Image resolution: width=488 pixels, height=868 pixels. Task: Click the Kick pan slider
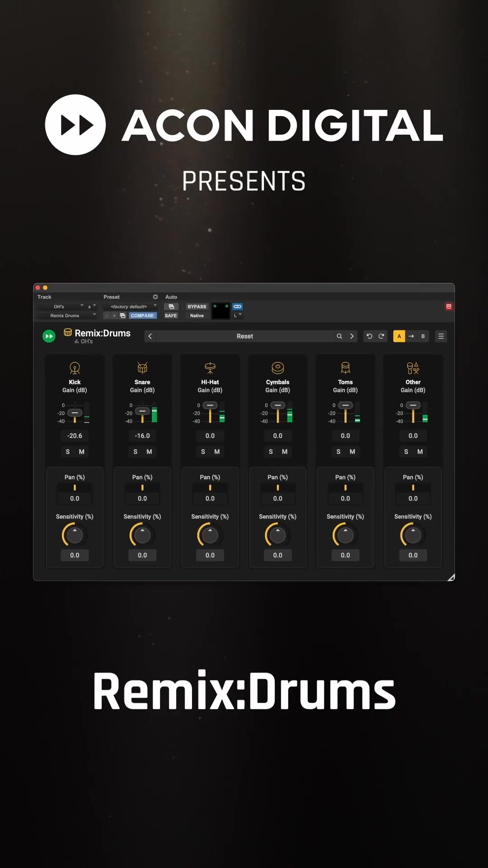click(75, 488)
